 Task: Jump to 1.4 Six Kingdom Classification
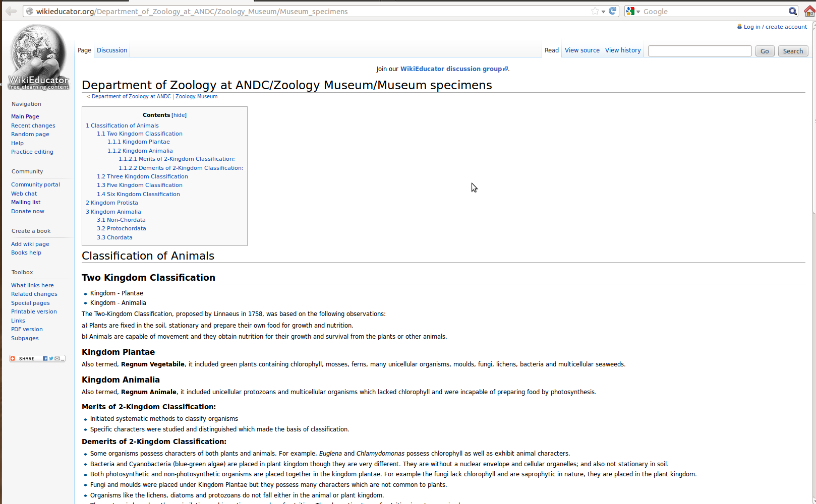[138, 194]
